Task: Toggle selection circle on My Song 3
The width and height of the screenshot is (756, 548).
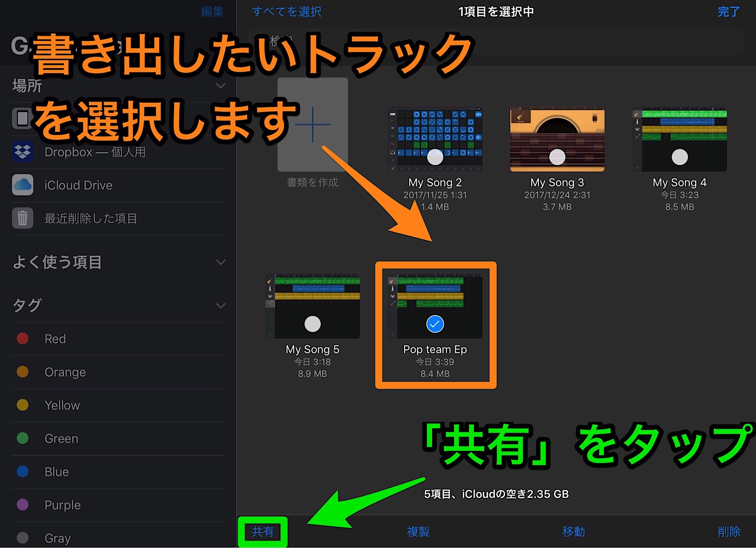Action: pos(557,157)
